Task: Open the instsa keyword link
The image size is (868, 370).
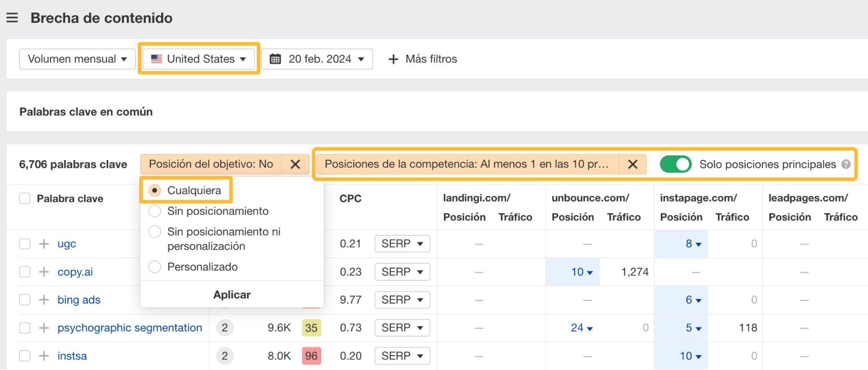Action: tap(72, 356)
